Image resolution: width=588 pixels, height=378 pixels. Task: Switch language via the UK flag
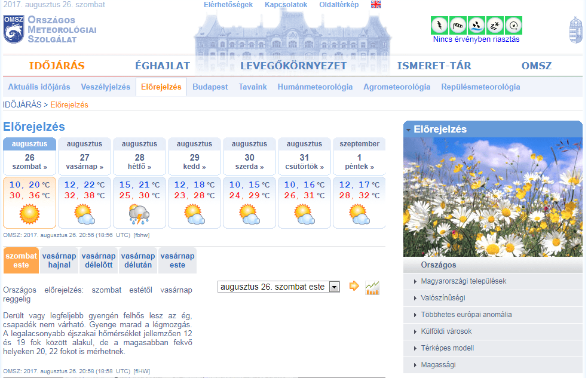tap(376, 5)
